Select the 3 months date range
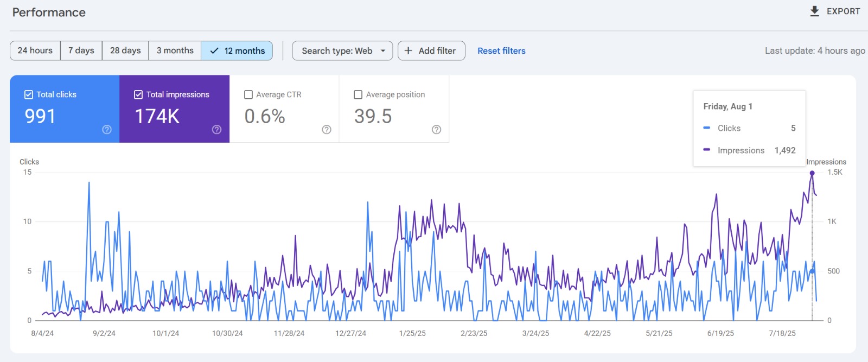The image size is (868, 362). tap(175, 50)
